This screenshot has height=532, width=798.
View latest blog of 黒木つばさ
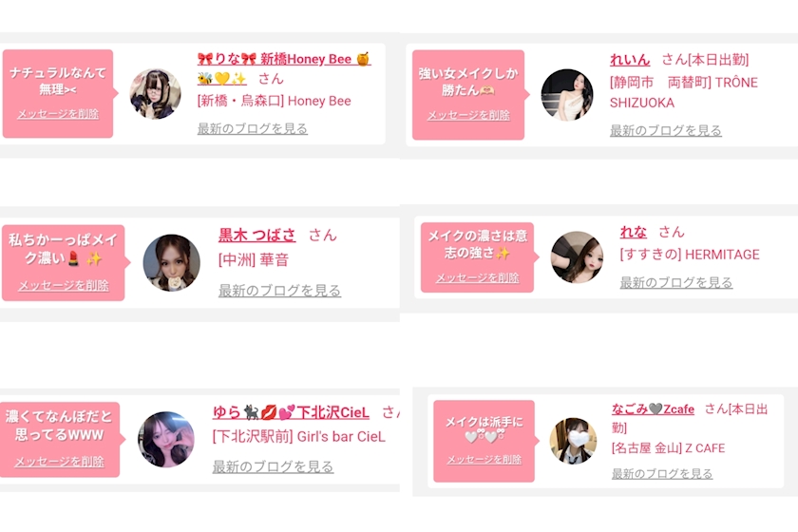(x=279, y=291)
